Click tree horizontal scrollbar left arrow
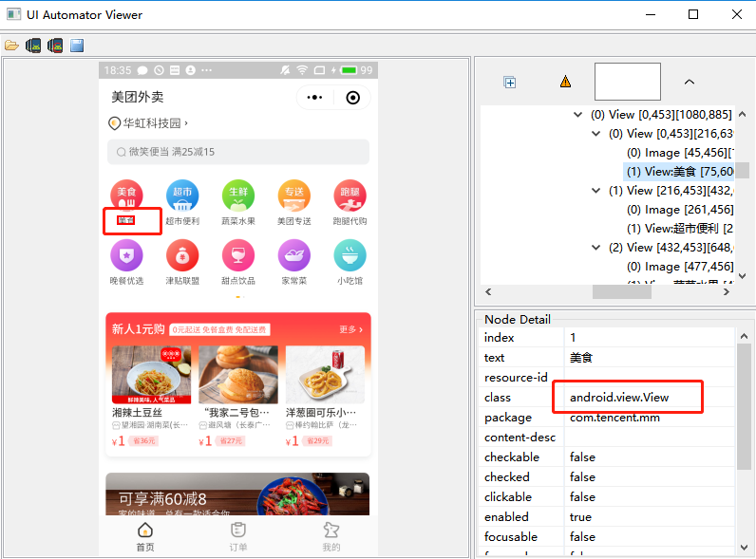 (x=488, y=292)
